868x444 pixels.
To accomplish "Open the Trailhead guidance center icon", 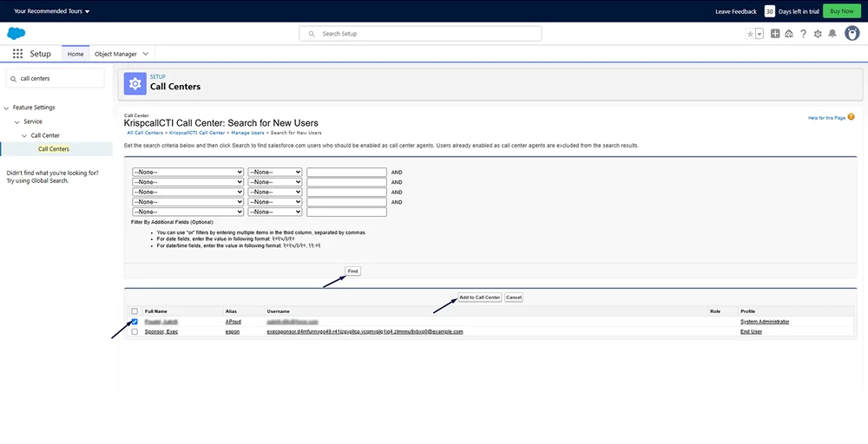I will pos(789,34).
